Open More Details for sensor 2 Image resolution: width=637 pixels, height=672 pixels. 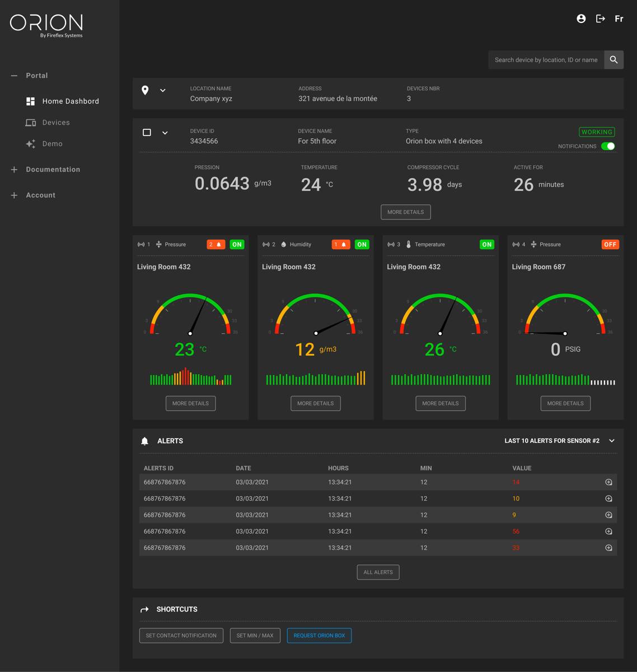[316, 403]
